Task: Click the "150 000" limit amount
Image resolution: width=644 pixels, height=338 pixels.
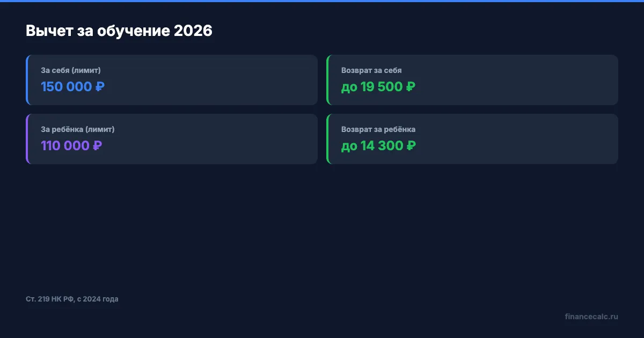Action: pos(66,87)
